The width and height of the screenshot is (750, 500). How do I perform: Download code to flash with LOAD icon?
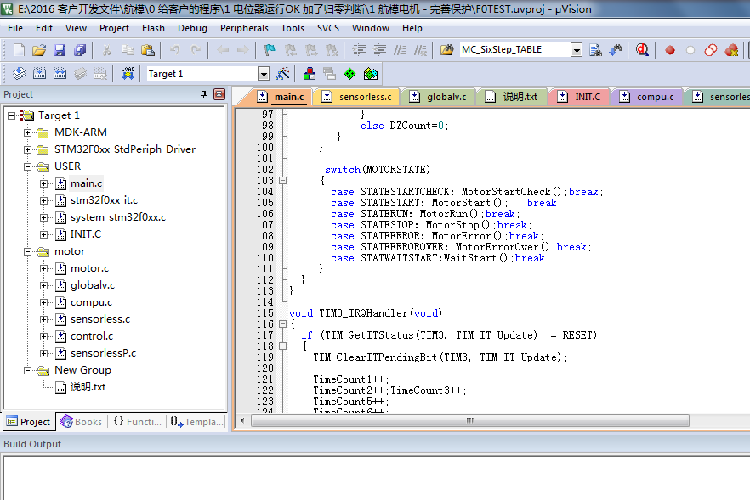click(128, 74)
